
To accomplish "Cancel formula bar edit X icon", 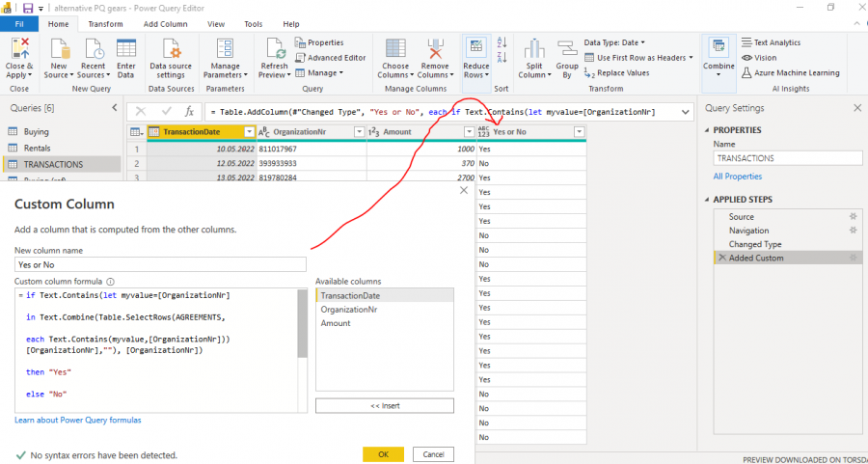I will (x=141, y=112).
